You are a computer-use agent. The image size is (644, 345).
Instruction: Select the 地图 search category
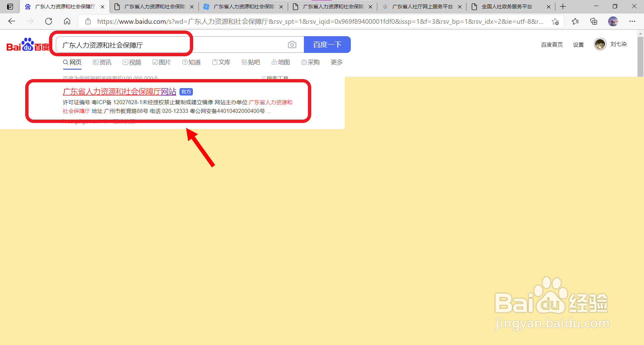coord(280,62)
